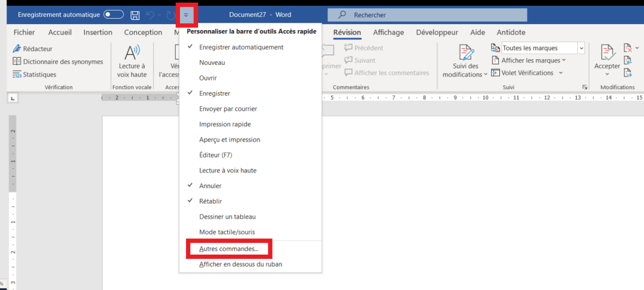The height and width of the screenshot is (290, 644).
Task: Select the Révision tab
Action: (x=347, y=32)
